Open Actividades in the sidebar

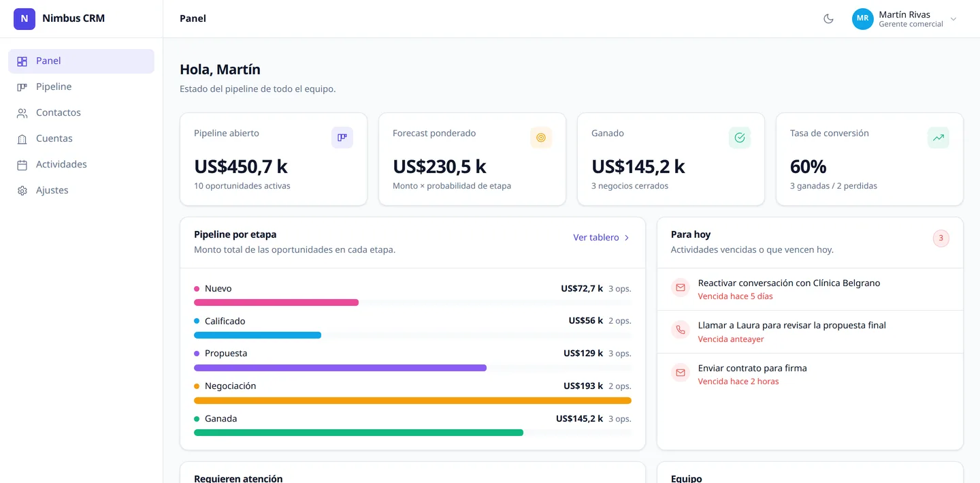(81, 165)
